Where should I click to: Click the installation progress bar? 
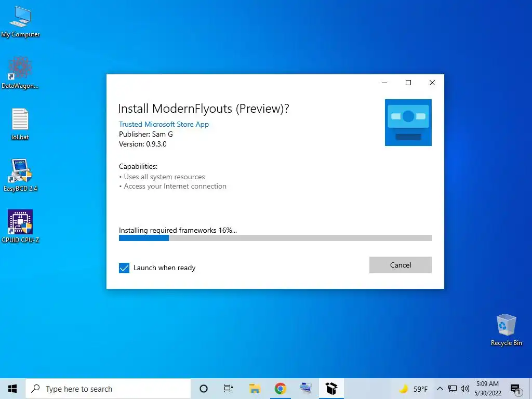coord(275,238)
